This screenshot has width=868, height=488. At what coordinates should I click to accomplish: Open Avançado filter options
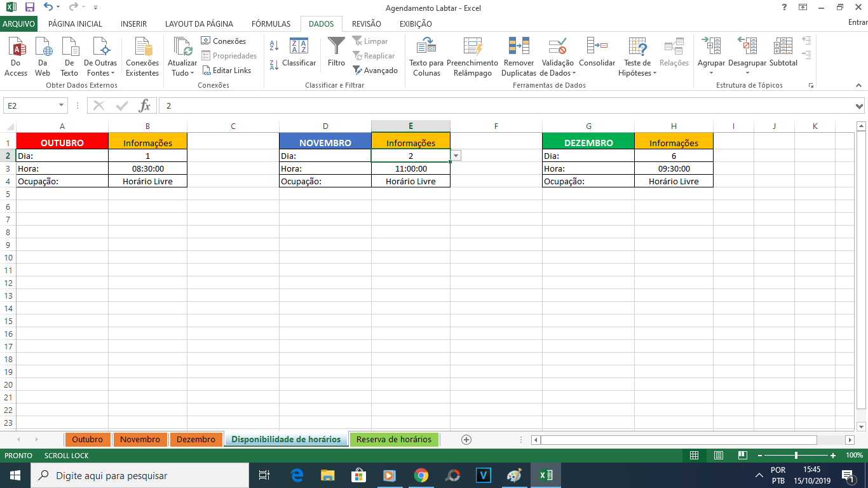[376, 71]
